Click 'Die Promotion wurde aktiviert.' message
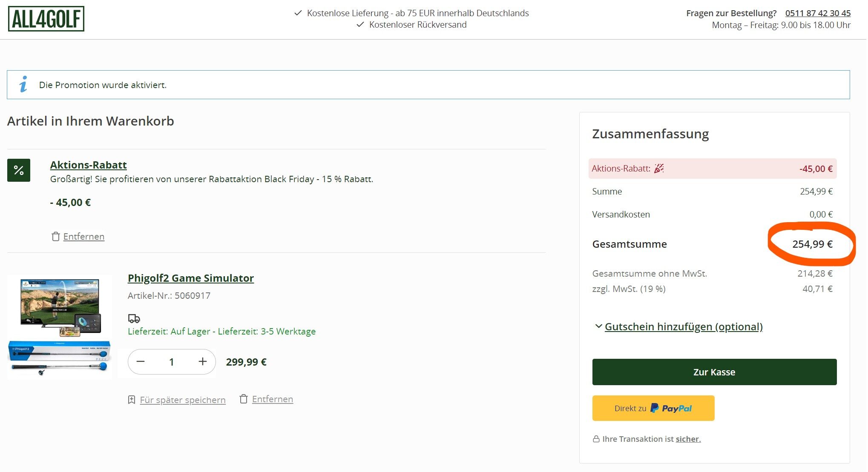 (103, 85)
